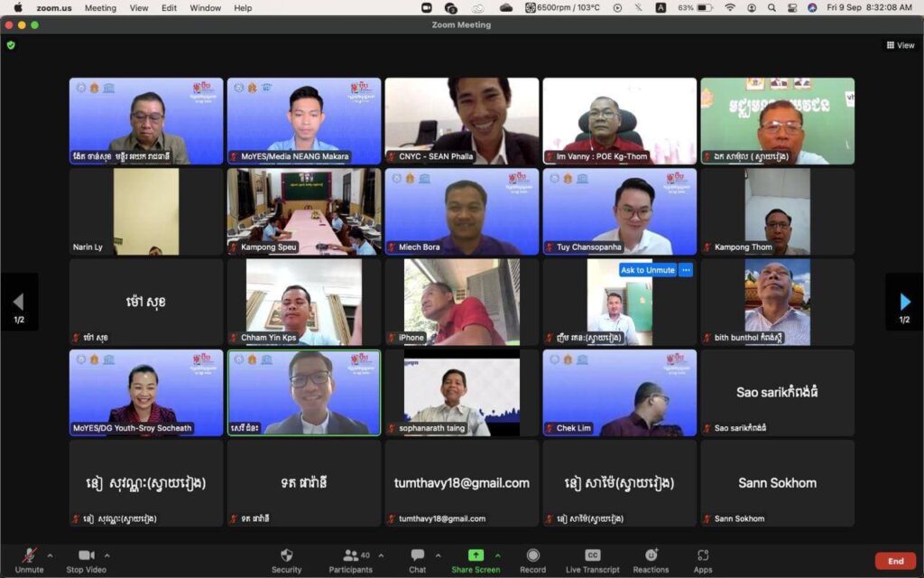Screen dimensions: 924x578
Task: Open the View layout options
Action: coord(900,45)
